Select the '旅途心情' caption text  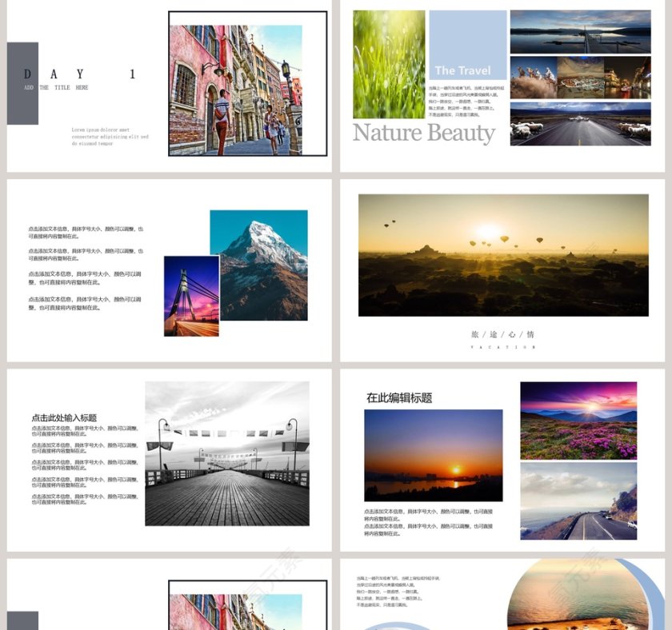(503, 334)
